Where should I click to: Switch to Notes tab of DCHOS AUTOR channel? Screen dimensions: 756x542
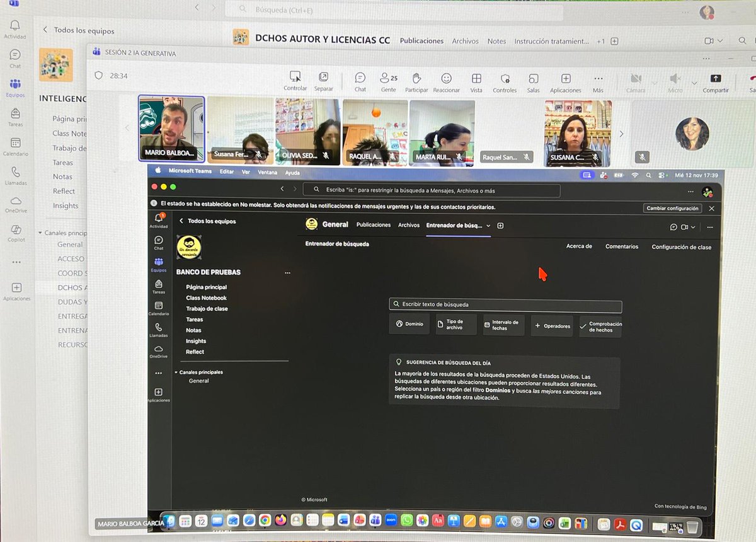coord(496,41)
